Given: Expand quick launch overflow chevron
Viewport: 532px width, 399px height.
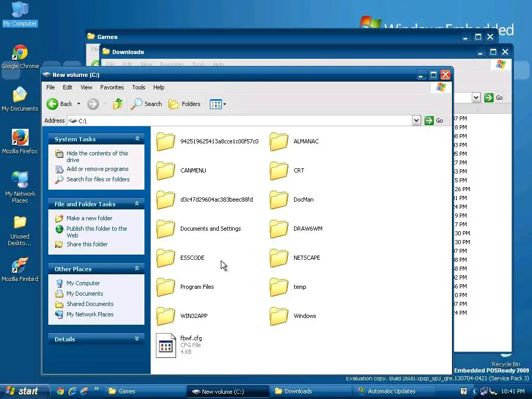Looking at the screenshot, I should pos(96,389).
